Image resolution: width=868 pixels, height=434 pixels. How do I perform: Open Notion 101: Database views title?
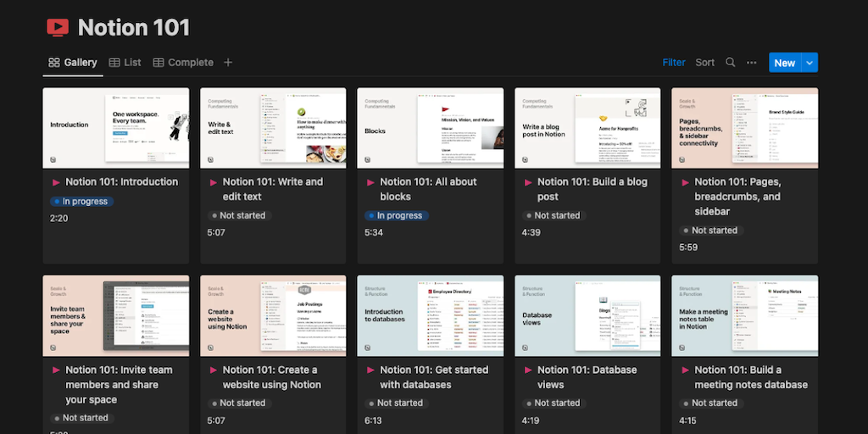pos(587,377)
